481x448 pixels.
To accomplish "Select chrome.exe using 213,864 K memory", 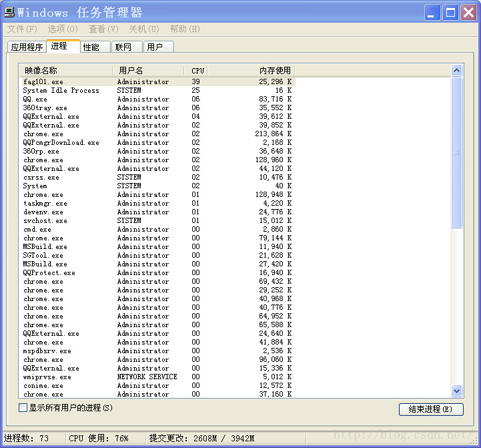I will point(157,134).
